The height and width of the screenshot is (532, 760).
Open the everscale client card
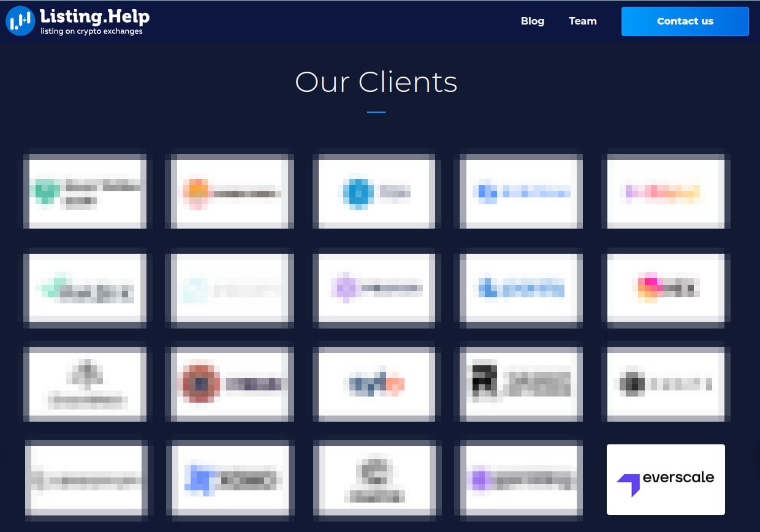coord(666,479)
